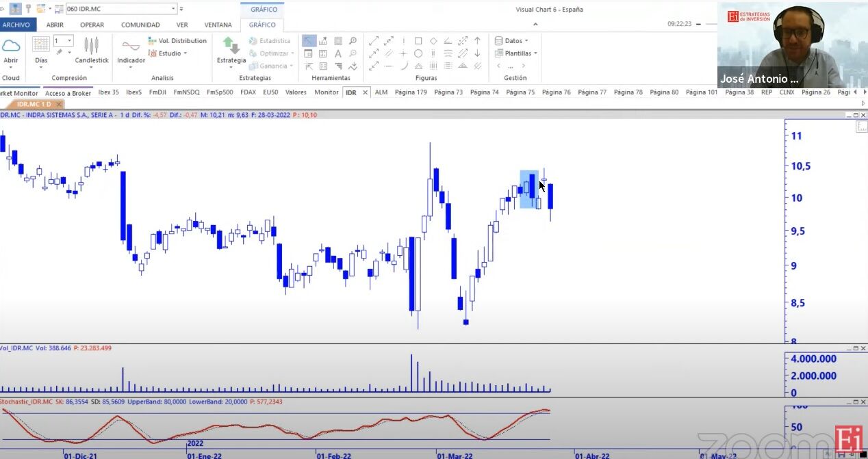Open the CLNX page tab
The height and width of the screenshot is (459, 868).
point(787,92)
